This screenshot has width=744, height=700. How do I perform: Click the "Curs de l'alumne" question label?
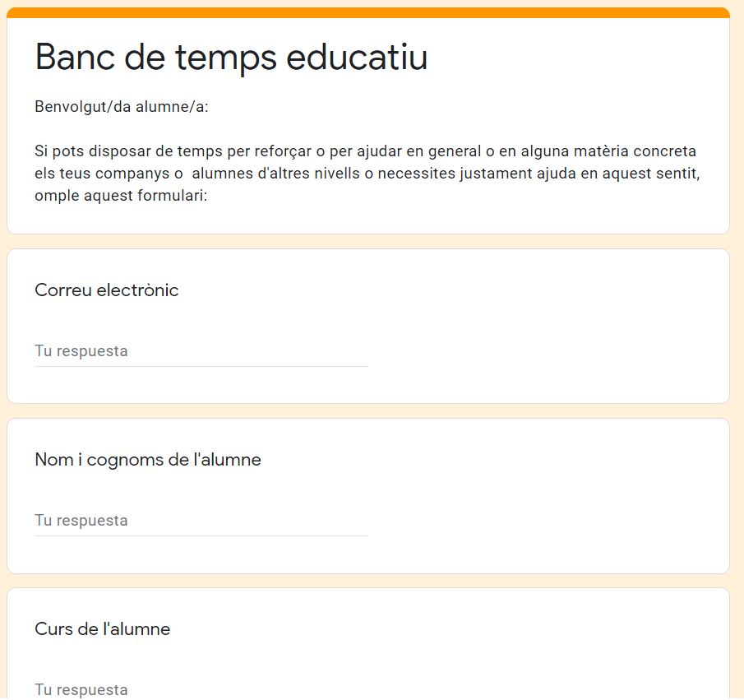(x=103, y=629)
